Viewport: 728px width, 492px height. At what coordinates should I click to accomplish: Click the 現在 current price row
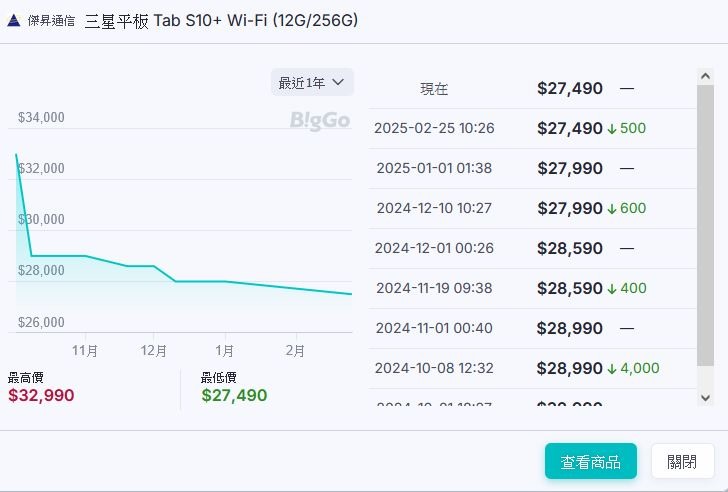point(532,89)
